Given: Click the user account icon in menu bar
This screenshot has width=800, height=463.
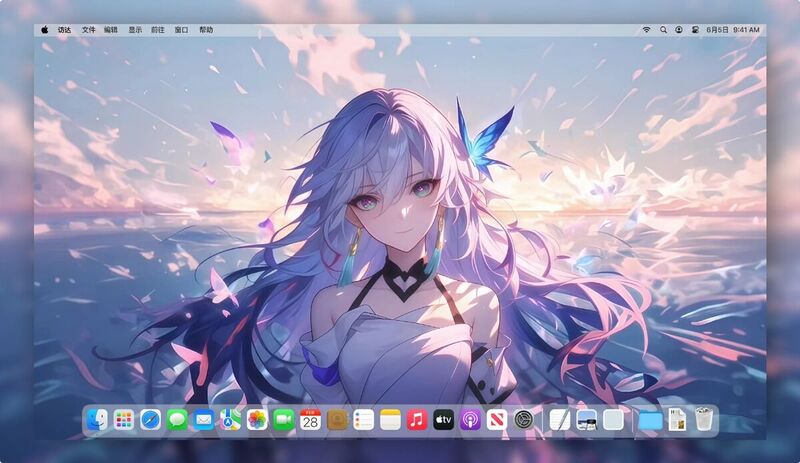Looking at the screenshot, I should tap(679, 30).
